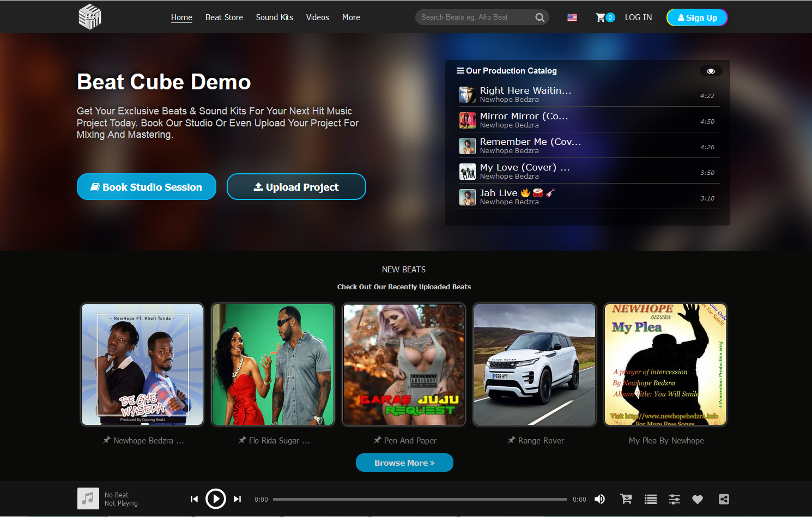Mute the player volume speaker icon
Screen dimensions: 812x517
coord(599,499)
